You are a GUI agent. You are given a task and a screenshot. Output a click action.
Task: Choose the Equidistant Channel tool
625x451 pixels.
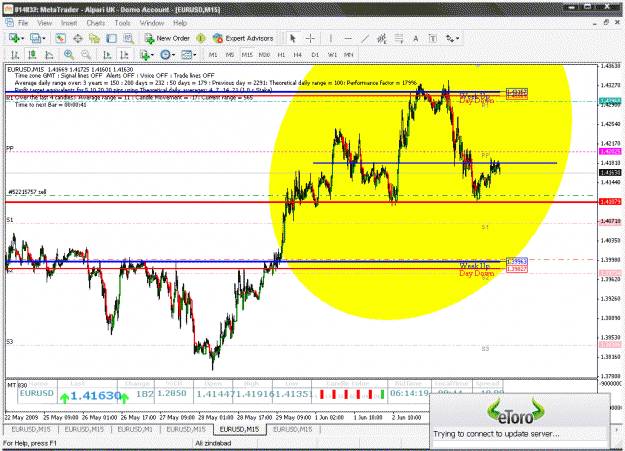click(382, 38)
